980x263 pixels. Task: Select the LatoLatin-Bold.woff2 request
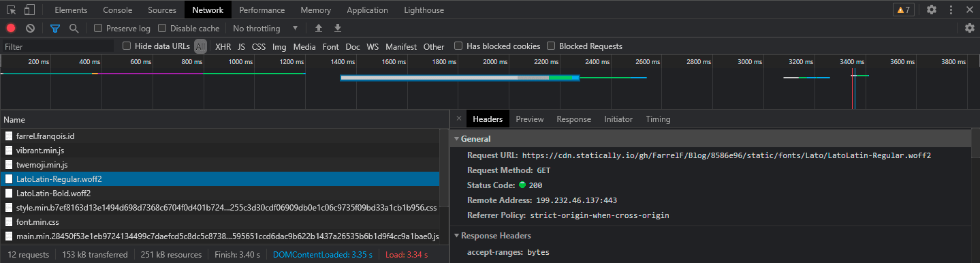click(220, 193)
